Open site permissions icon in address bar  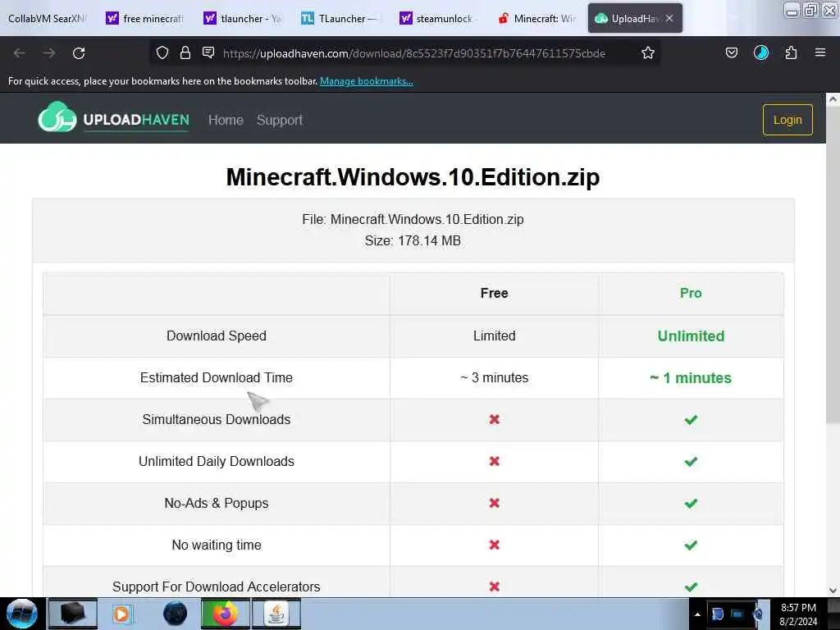208,52
